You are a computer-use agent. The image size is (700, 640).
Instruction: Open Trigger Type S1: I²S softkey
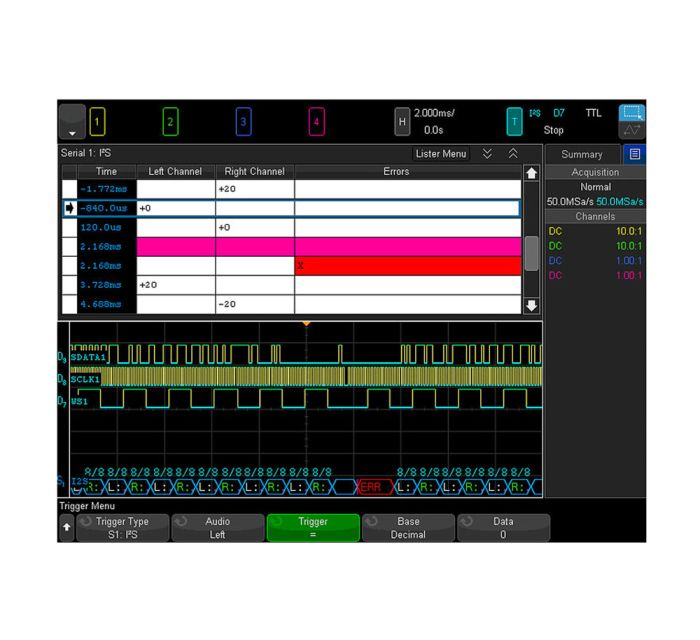click(x=122, y=528)
